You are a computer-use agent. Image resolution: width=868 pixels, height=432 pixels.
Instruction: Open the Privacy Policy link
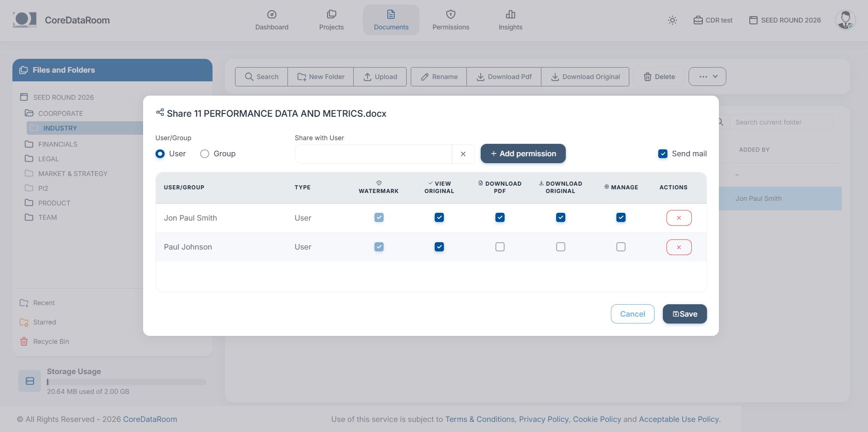pos(544,419)
